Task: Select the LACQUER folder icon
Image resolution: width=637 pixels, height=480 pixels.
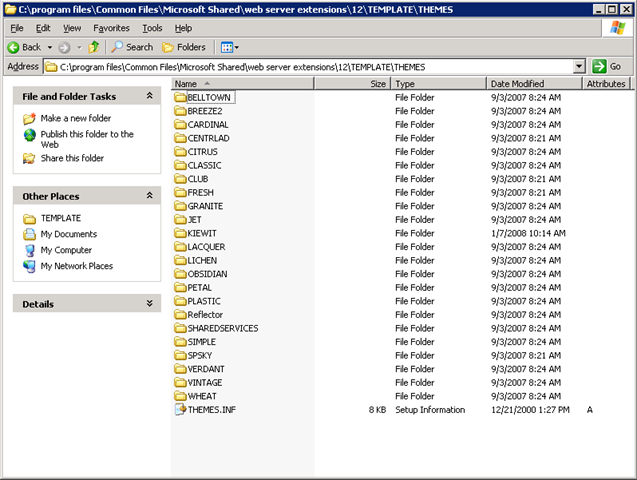Action: point(180,247)
